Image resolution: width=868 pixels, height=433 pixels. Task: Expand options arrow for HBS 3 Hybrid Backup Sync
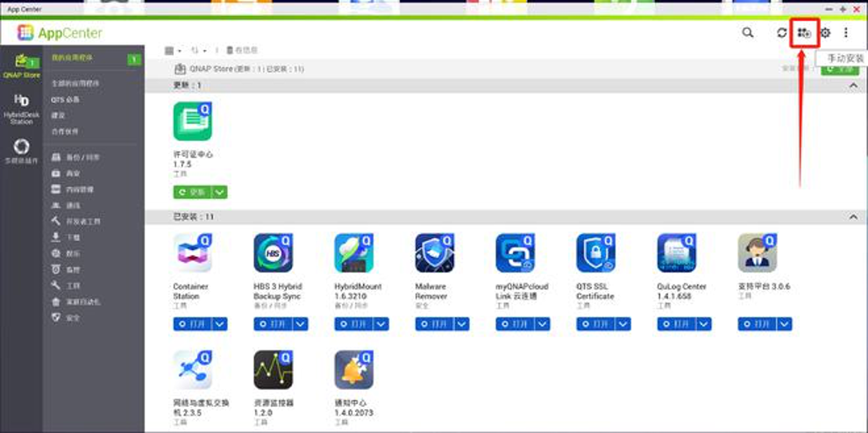(x=301, y=324)
